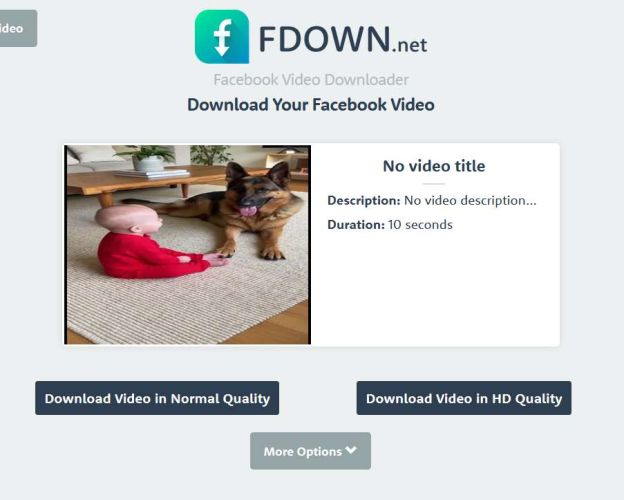Screen dimensions: 624x500
Task: Click the 'No video title' heading
Action: [434, 166]
